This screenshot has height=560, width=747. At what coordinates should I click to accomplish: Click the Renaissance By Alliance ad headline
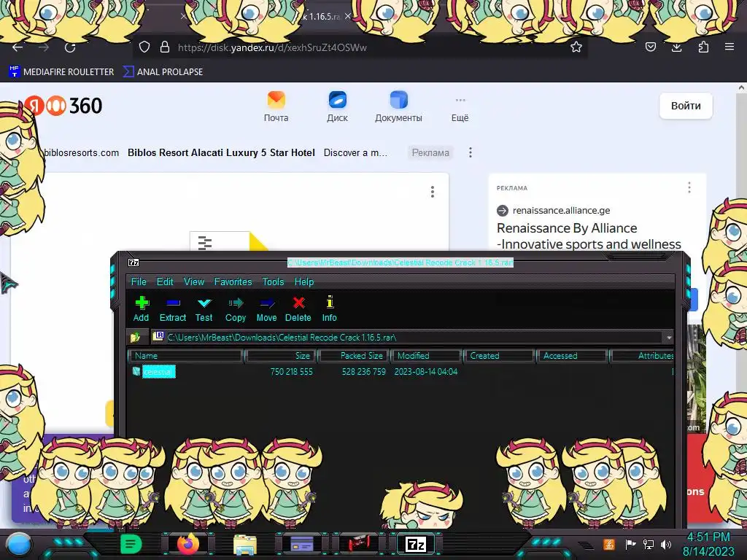(589, 236)
